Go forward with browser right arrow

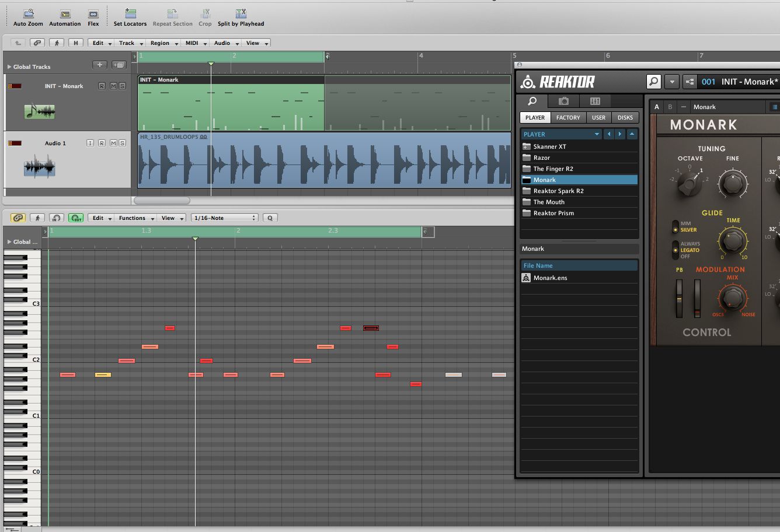[x=620, y=134]
